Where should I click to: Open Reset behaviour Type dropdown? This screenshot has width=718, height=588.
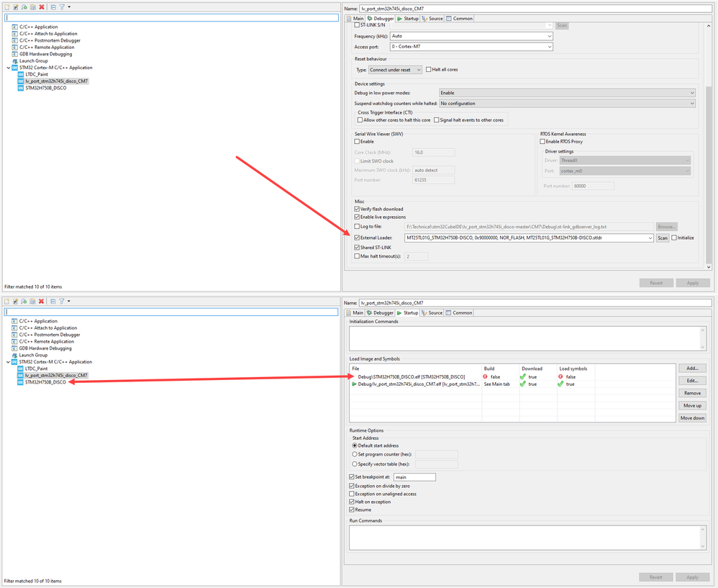395,70
